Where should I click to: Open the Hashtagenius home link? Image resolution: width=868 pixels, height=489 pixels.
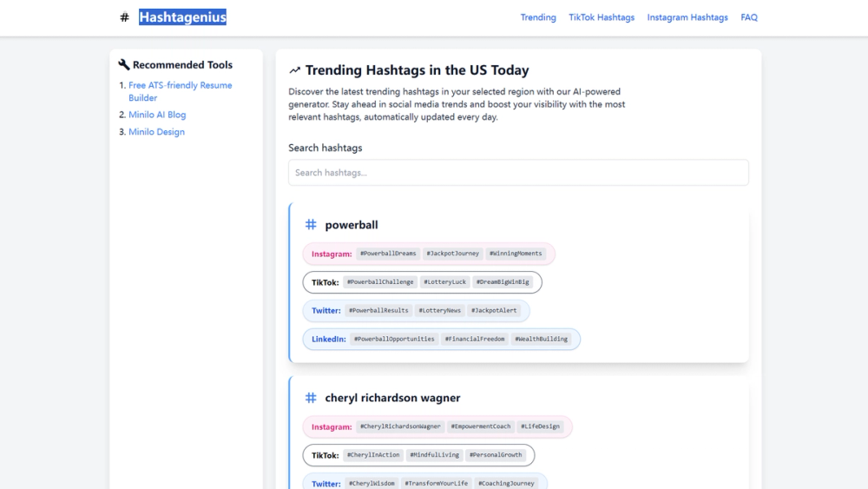click(182, 17)
